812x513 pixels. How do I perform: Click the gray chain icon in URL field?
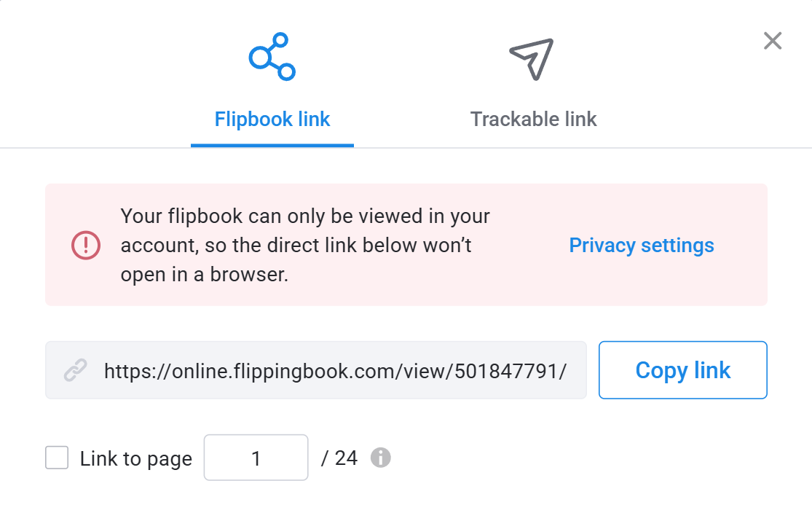(x=76, y=370)
